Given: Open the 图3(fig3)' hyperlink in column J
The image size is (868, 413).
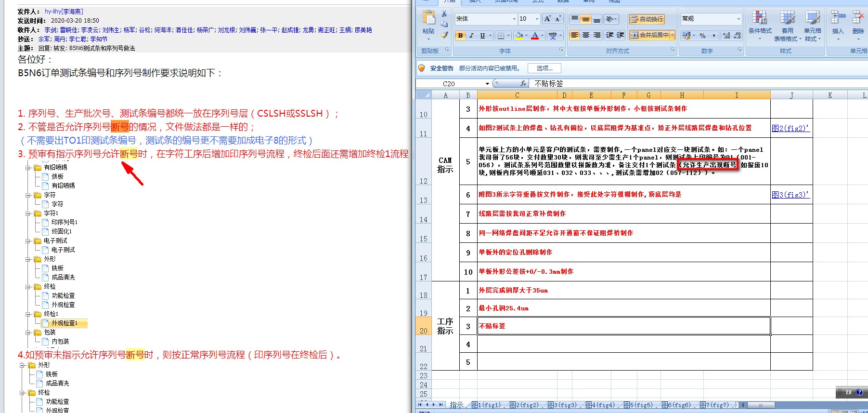Looking at the screenshot, I should (x=790, y=195).
